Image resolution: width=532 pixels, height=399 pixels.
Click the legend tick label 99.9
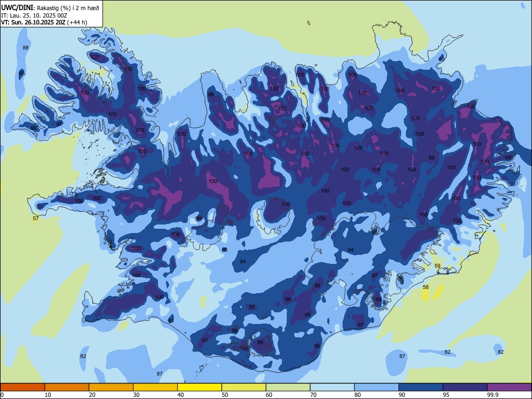pos(493,395)
